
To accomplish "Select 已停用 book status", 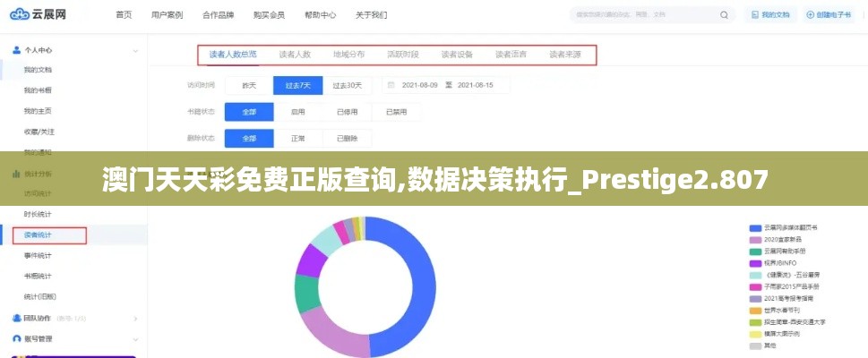I will coord(347,112).
